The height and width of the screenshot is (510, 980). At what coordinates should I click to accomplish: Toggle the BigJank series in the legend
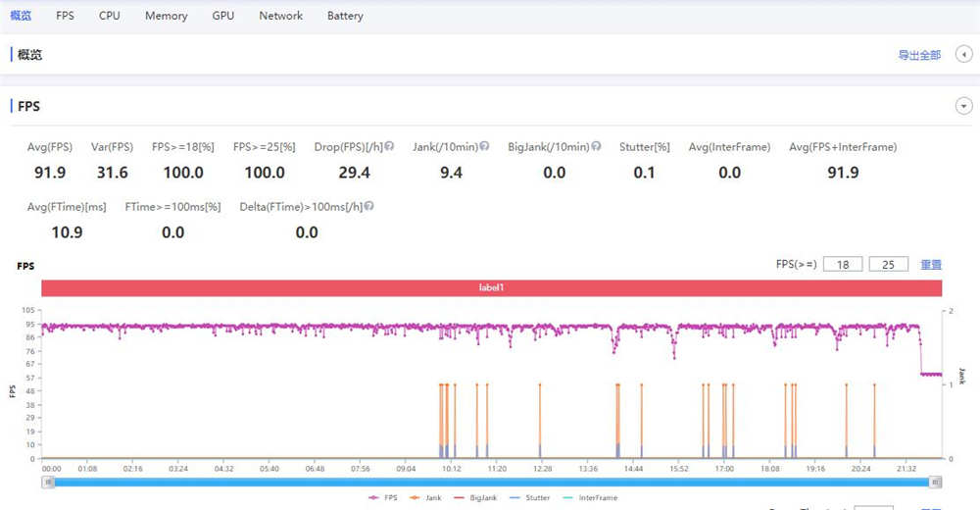(x=475, y=498)
